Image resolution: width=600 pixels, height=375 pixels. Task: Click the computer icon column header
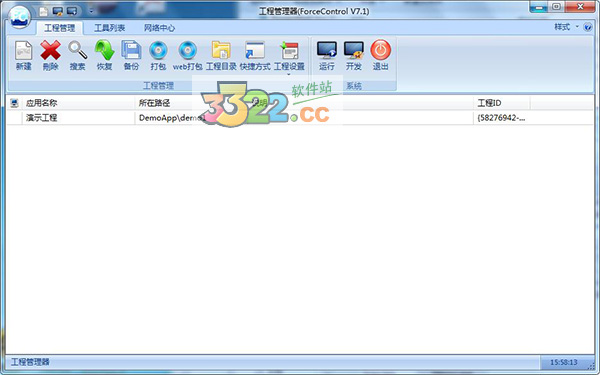[x=15, y=103]
